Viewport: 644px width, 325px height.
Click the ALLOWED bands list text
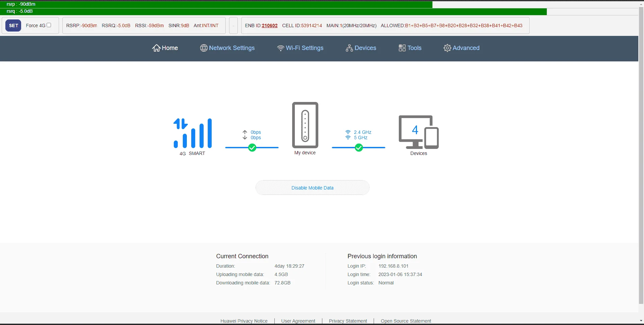[x=451, y=25]
